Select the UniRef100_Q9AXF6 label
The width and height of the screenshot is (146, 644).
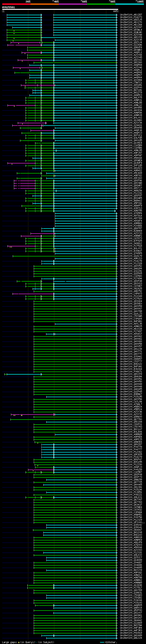(131, 48)
